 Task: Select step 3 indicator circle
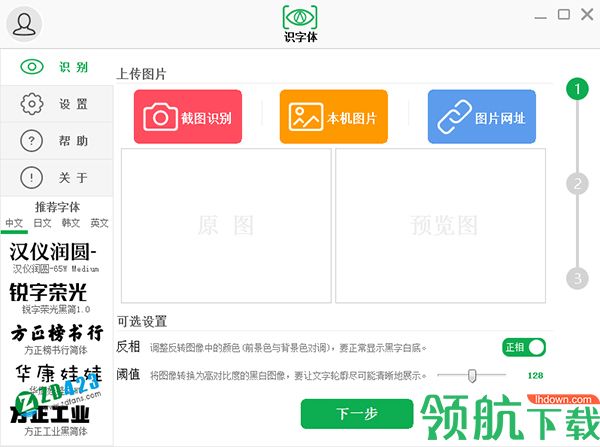(x=577, y=278)
